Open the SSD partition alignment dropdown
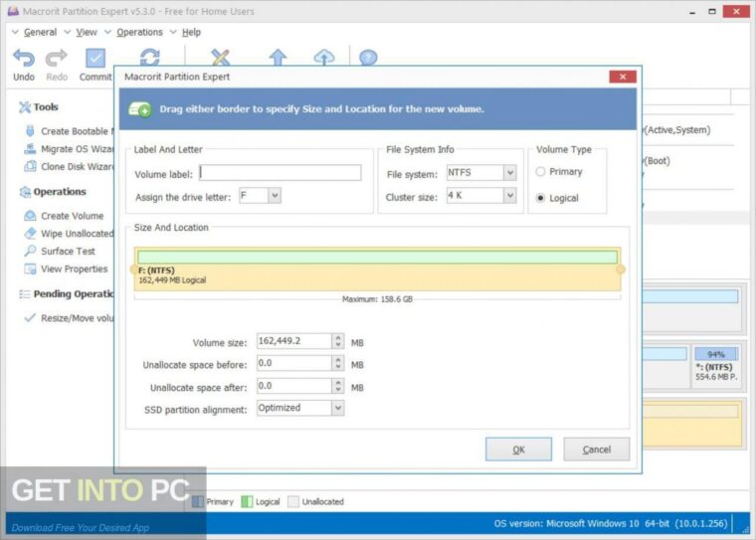The height and width of the screenshot is (540, 756). coord(338,408)
